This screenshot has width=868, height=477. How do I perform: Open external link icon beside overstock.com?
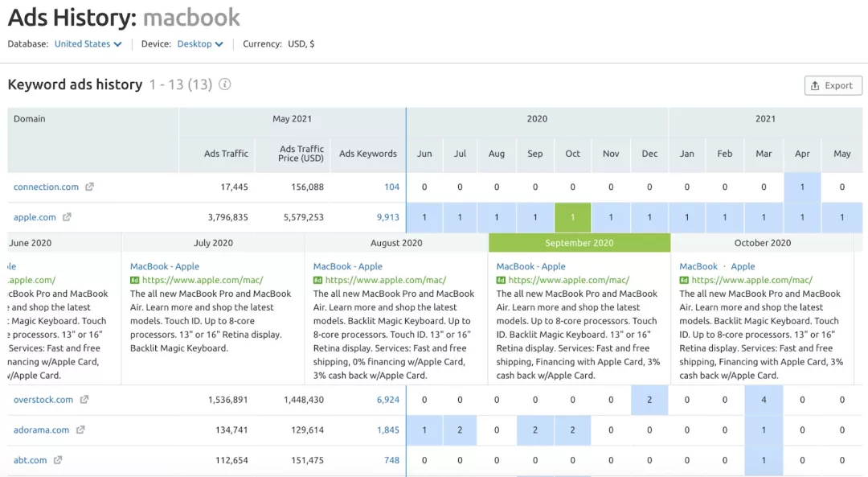click(84, 400)
